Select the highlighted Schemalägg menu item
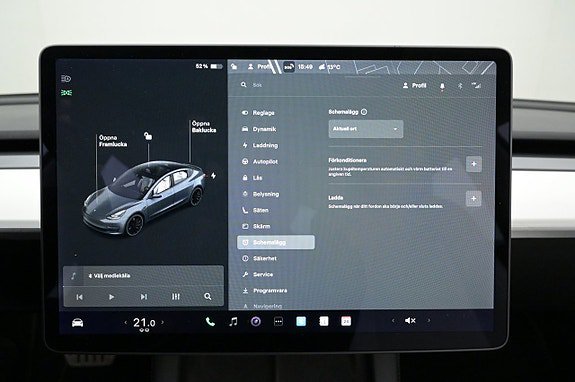The image size is (575, 382). click(x=276, y=242)
